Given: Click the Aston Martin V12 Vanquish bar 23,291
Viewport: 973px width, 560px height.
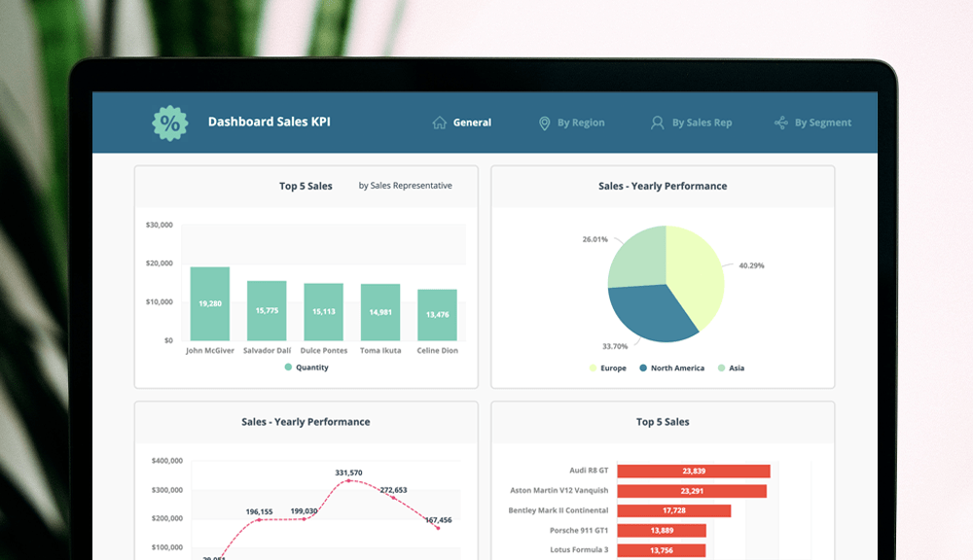Looking at the screenshot, I should tap(692, 491).
